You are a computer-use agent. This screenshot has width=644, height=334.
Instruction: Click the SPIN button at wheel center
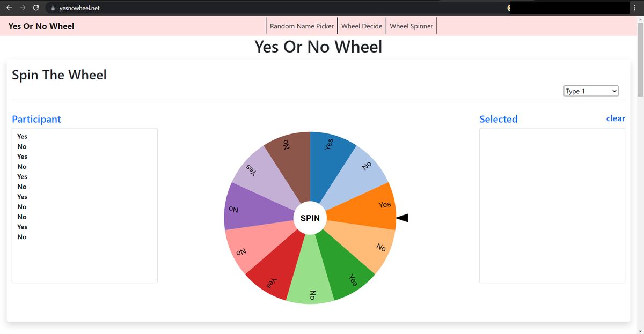point(310,218)
